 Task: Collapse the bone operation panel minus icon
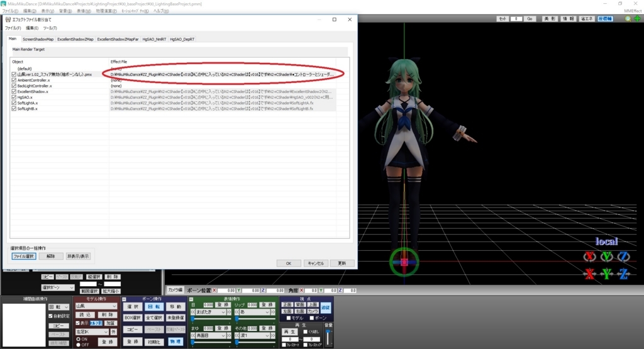click(124, 299)
